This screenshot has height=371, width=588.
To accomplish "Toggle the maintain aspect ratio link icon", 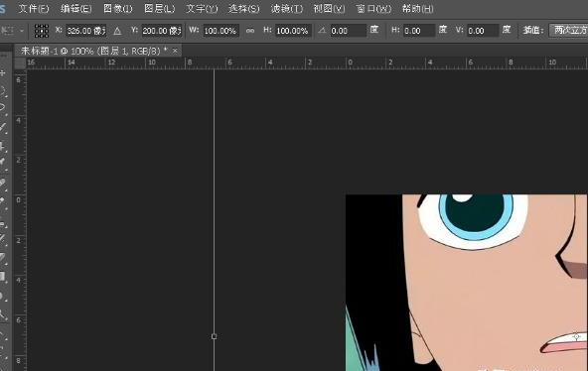I will (250, 31).
